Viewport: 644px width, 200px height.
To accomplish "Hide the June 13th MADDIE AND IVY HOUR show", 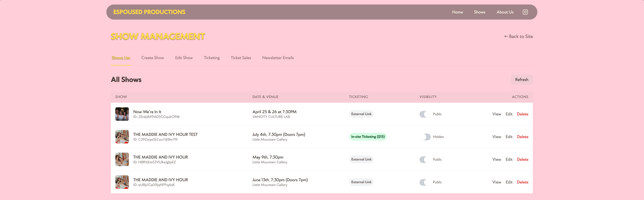I will click(x=425, y=182).
